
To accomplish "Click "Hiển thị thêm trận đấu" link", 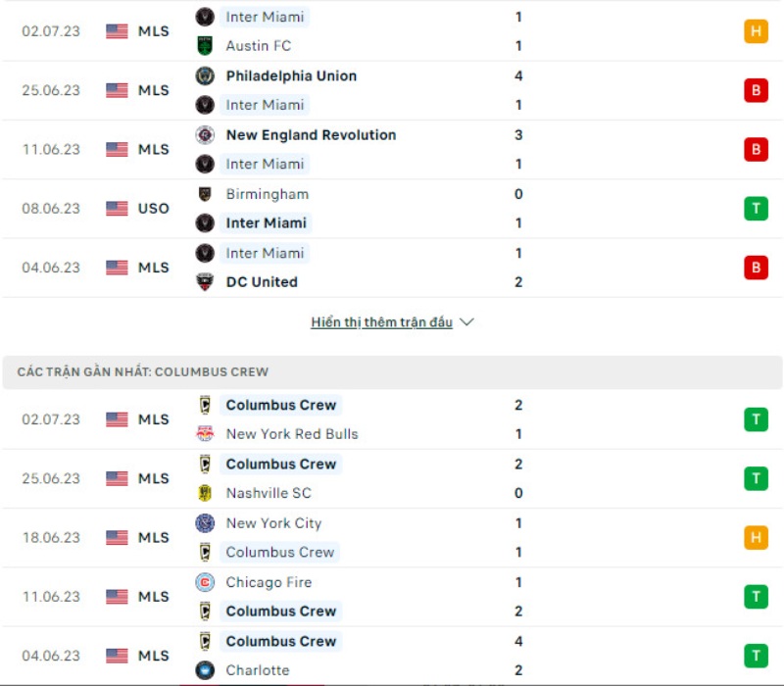I will [381, 322].
